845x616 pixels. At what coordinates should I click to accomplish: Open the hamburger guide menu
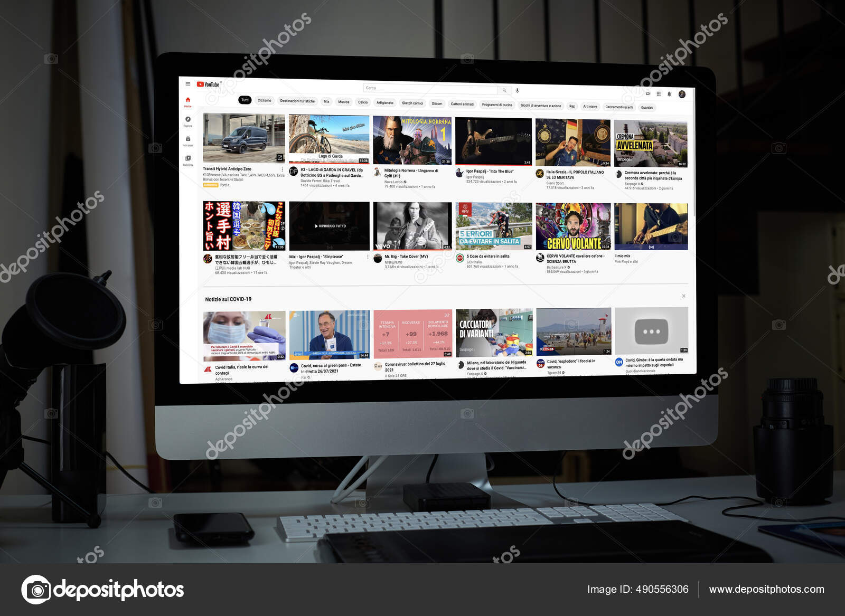pyautogui.click(x=189, y=83)
